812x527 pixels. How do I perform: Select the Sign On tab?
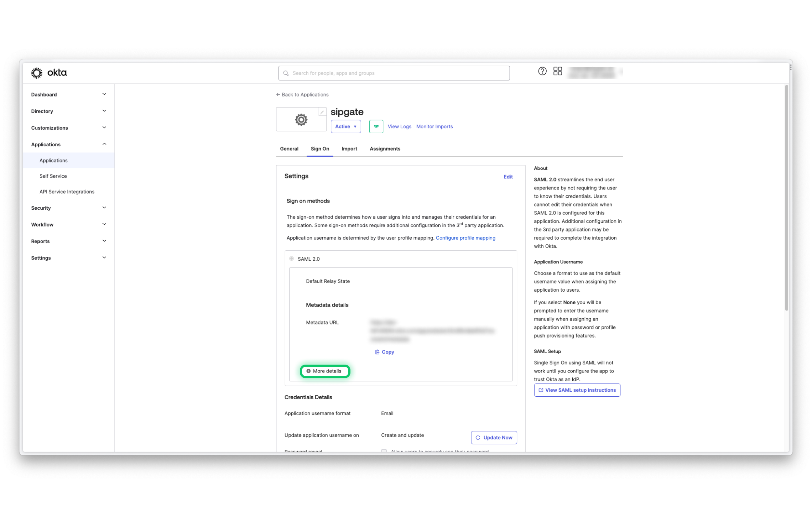[x=319, y=149]
